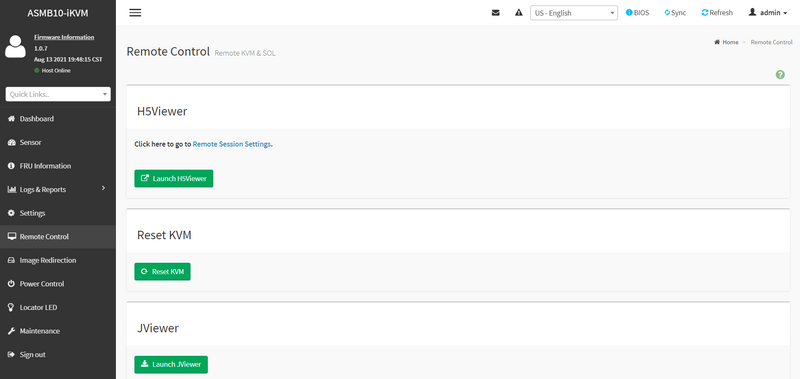The image size is (800, 379).
Task: Click the BIOS button in the top bar
Action: pyautogui.click(x=637, y=13)
